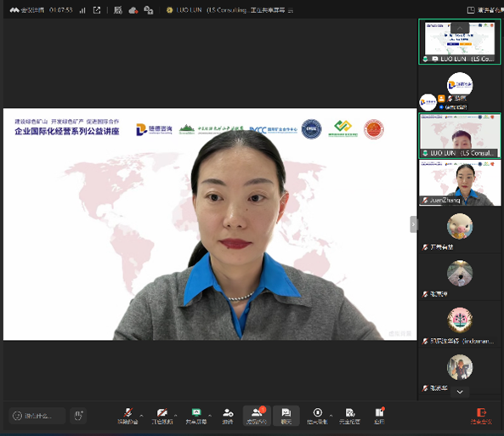Open the members management panel
Viewport: 504px width, 436px height.
tap(257, 416)
